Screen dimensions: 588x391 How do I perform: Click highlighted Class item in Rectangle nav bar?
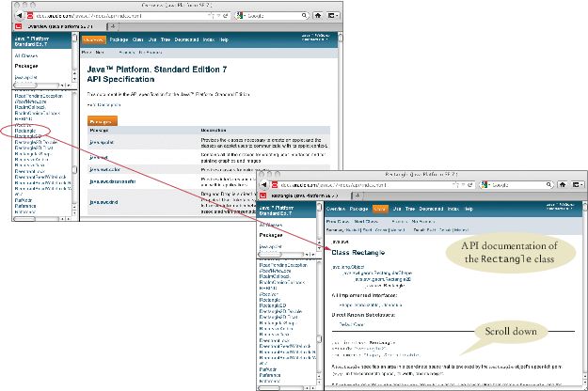coord(380,209)
